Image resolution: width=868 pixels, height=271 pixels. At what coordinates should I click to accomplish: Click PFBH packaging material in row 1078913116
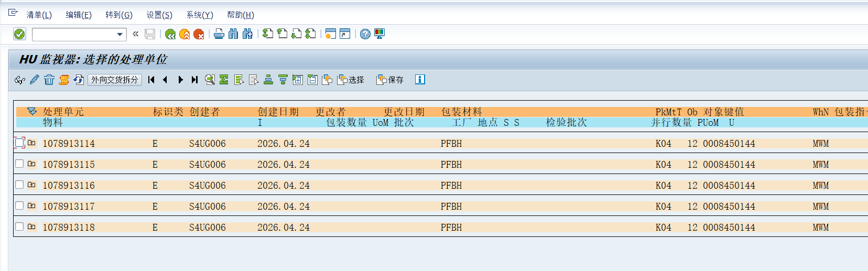point(451,186)
